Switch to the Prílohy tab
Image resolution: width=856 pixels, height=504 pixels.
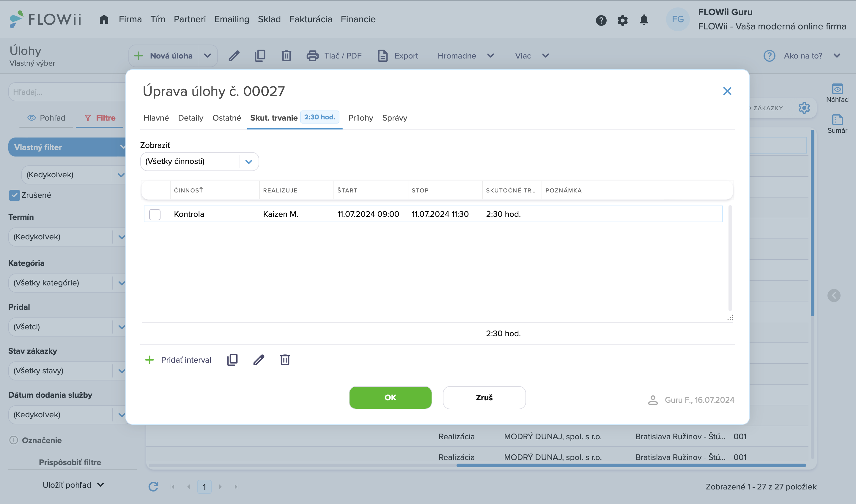click(361, 118)
